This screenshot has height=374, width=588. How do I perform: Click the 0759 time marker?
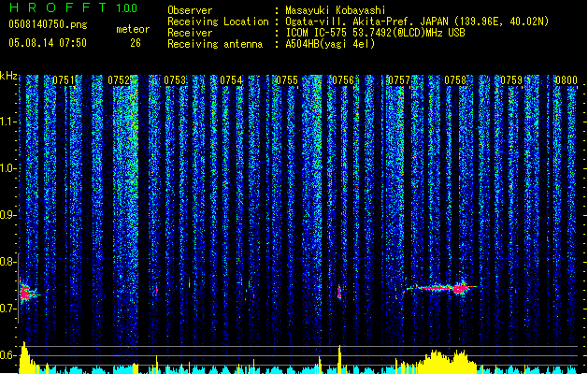click(511, 80)
